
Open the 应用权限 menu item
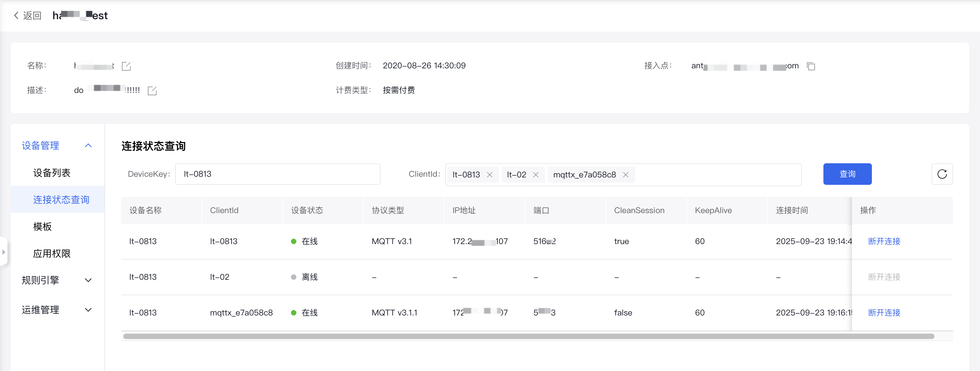coord(52,254)
